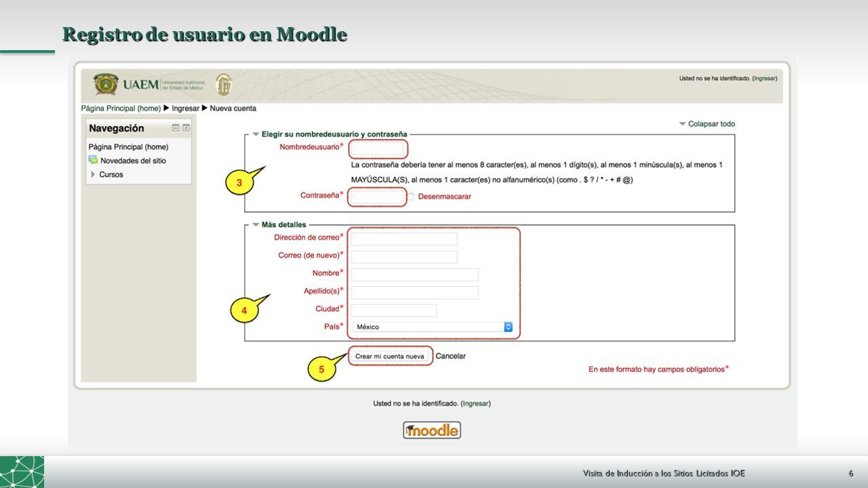Click Crear mi cuenta nueva button
868x488 pixels.
390,357
